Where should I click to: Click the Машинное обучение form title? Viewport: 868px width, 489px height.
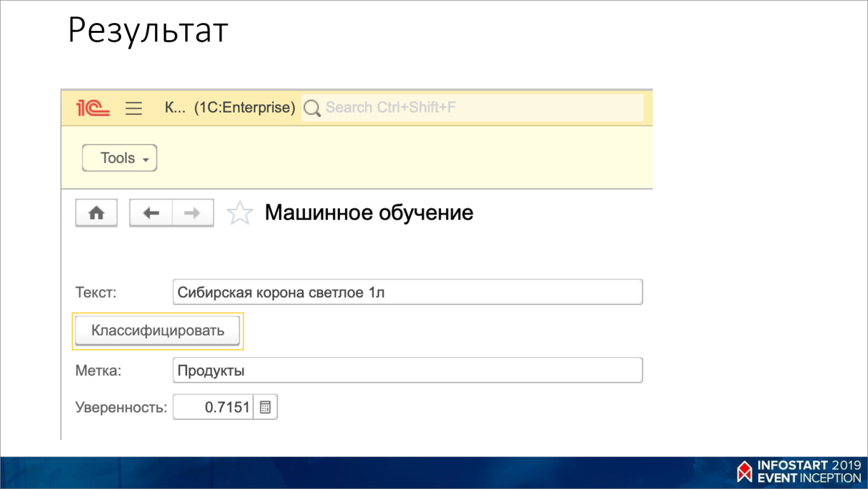click(369, 213)
